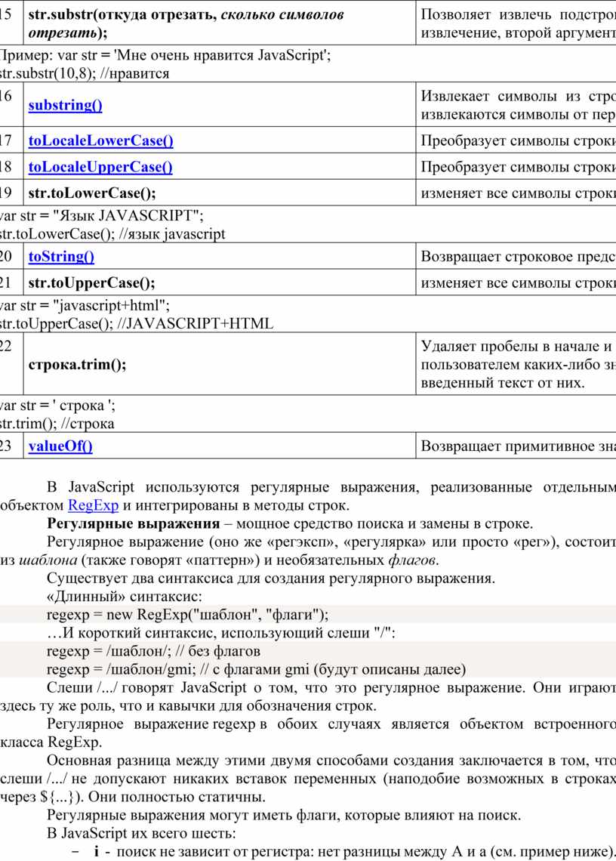The height and width of the screenshot is (861, 616).
Task: Select the line "str.toUpperCase(); //JAVASCRIPT+HTML"
Action: pyautogui.click(x=137, y=323)
